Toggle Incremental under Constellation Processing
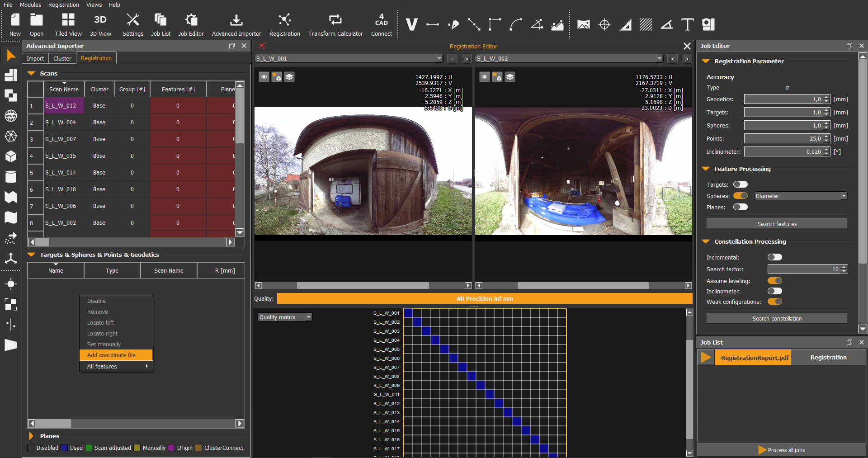 pyautogui.click(x=775, y=257)
